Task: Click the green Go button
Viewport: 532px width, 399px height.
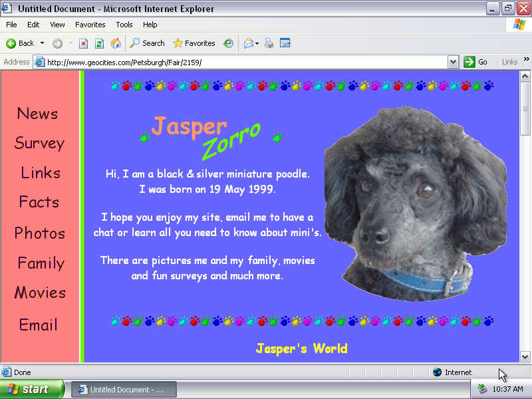Action: pyautogui.click(x=476, y=62)
